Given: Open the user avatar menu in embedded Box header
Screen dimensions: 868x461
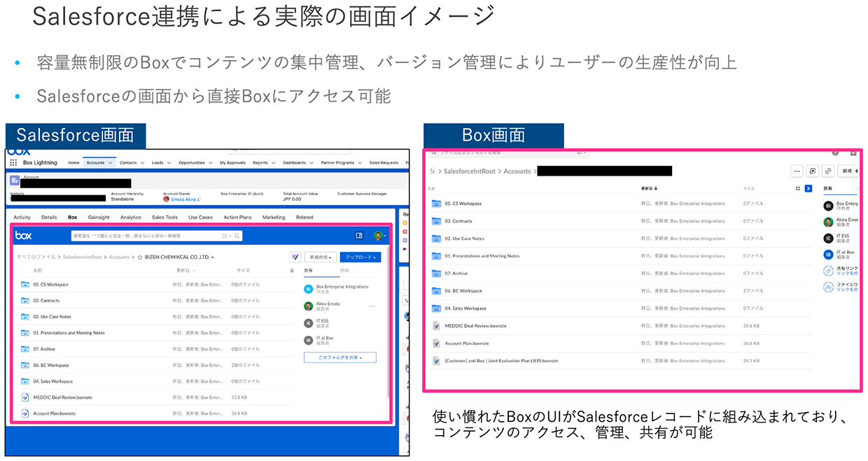Looking at the screenshot, I should (379, 236).
